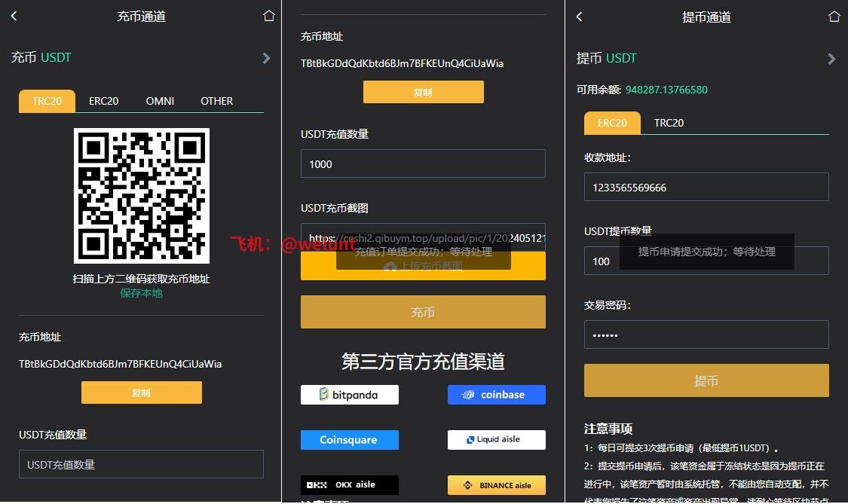Screen dimensions: 848x504
Task: Switch to the OTHER deposit tab
Action: pos(216,101)
